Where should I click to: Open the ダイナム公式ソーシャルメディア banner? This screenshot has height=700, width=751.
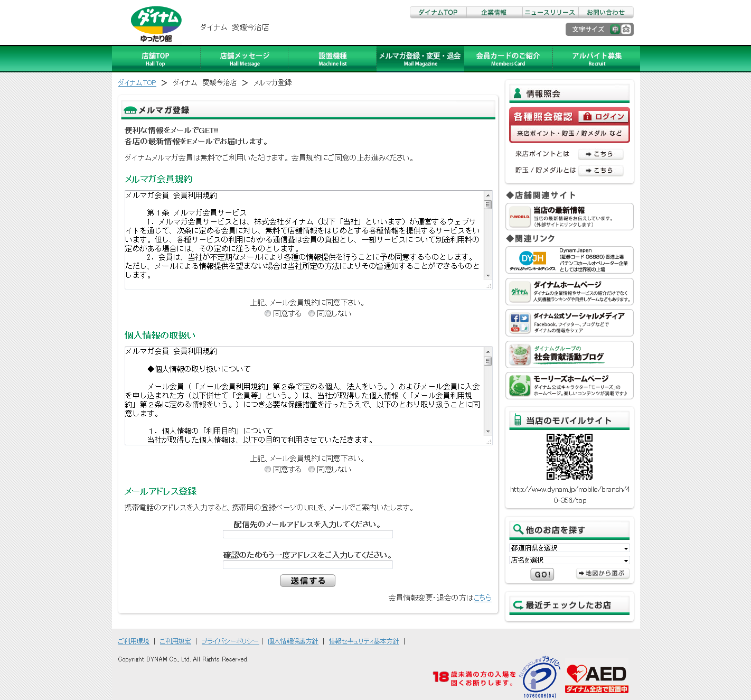(x=569, y=323)
